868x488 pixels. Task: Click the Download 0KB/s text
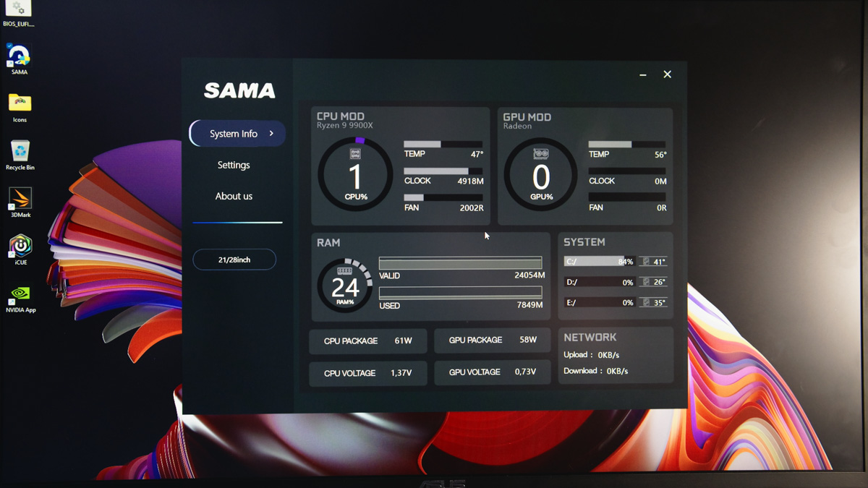point(596,371)
